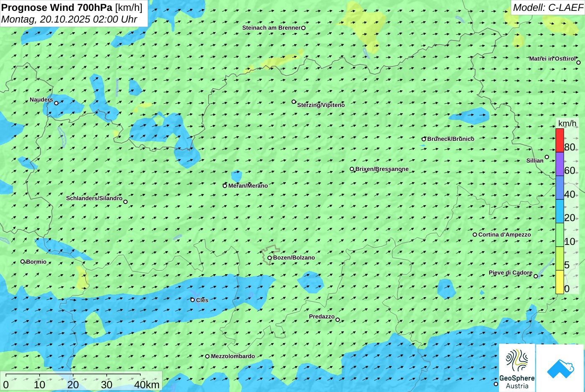
Task: Click the Cles marker circle
Action: pyautogui.click(x=193, y=300)
